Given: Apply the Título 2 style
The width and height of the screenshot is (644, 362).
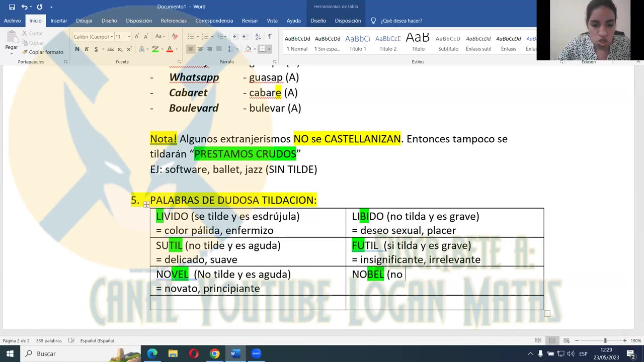Looking at the screenshot, I should click(x=388, y=43).
